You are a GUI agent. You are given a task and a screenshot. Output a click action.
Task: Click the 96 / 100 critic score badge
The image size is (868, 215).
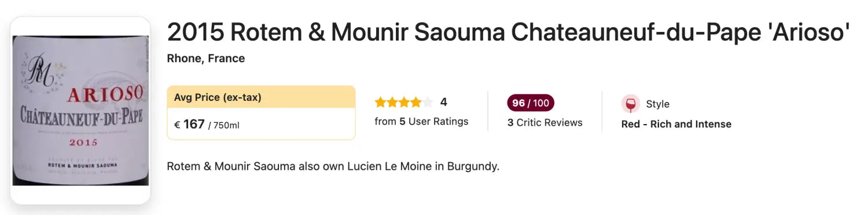531,103
